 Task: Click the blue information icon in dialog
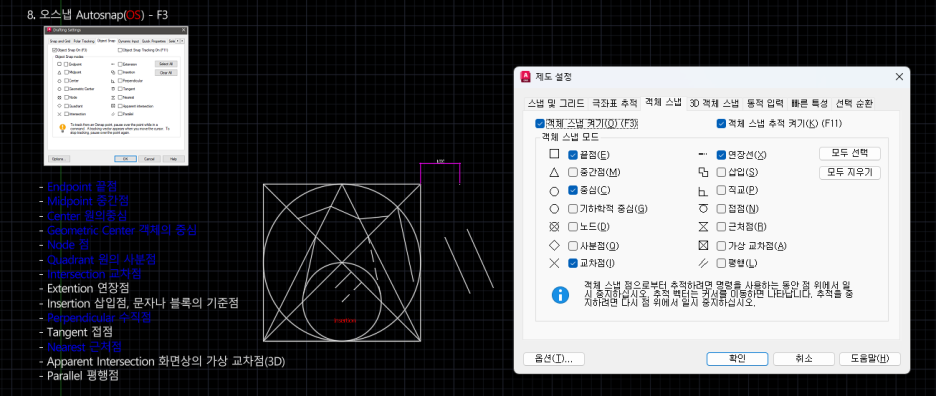[560, 294]
